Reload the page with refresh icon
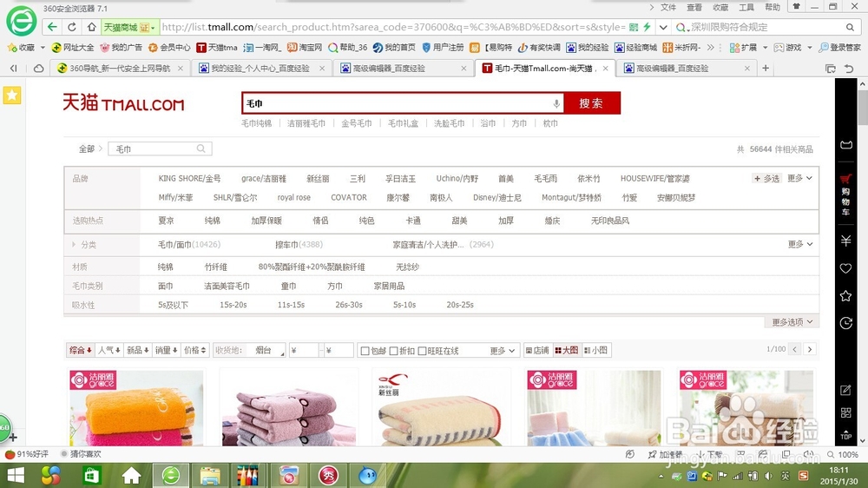Image resolution: width=868 pixels, height=488 pixels. (72, 27)
